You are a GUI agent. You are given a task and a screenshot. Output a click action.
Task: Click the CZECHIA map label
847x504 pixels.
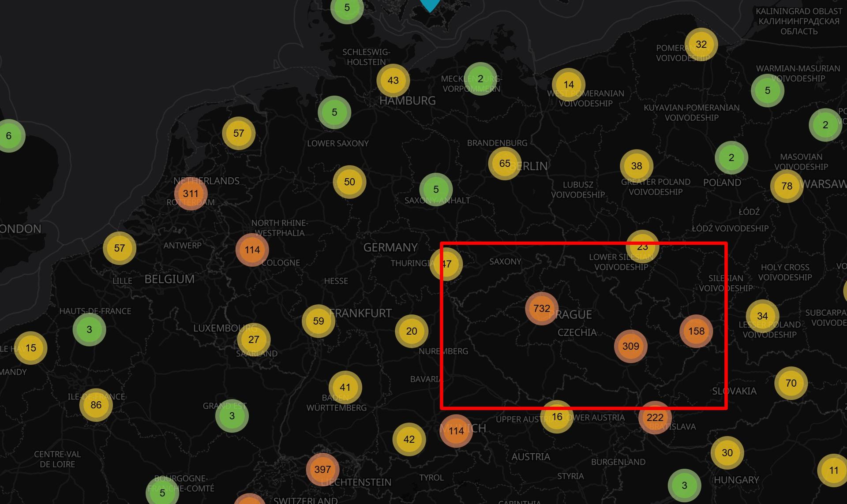(x=578, y=332)
